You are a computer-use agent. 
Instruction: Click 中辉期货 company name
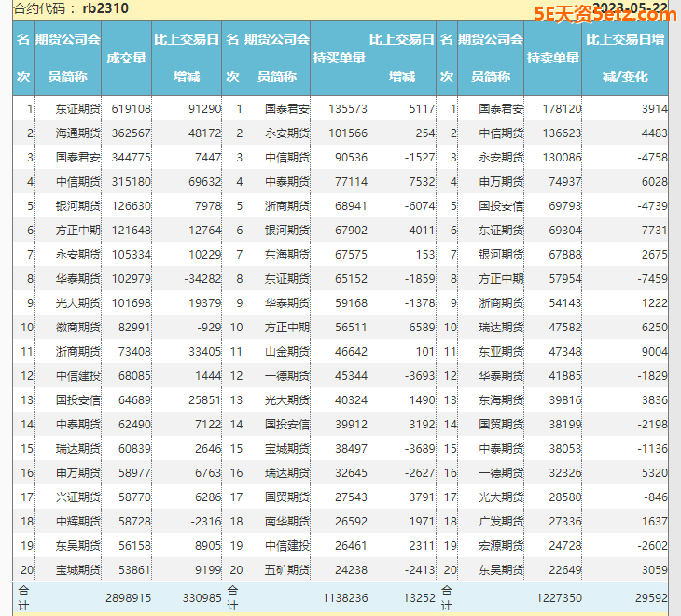(x=78, y=522)
